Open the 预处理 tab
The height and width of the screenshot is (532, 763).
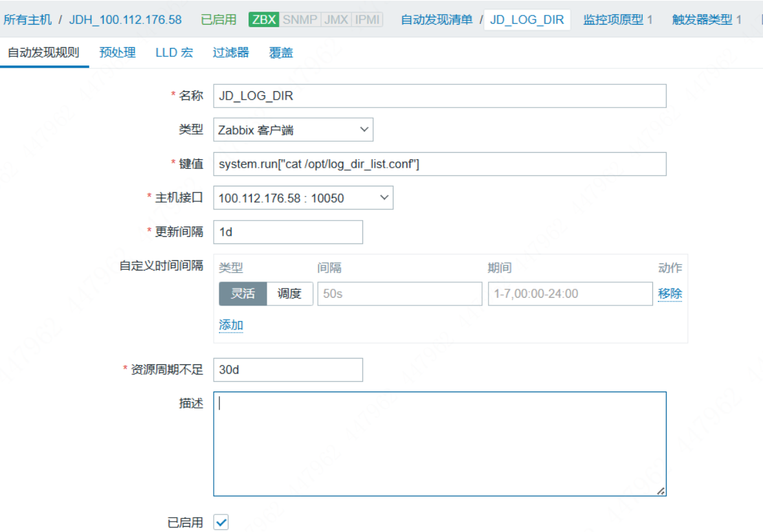point(117,52)
